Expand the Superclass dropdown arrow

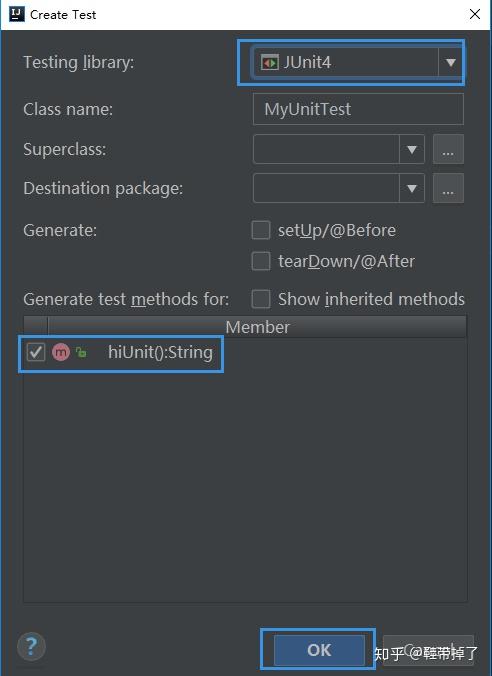(412, 149)
